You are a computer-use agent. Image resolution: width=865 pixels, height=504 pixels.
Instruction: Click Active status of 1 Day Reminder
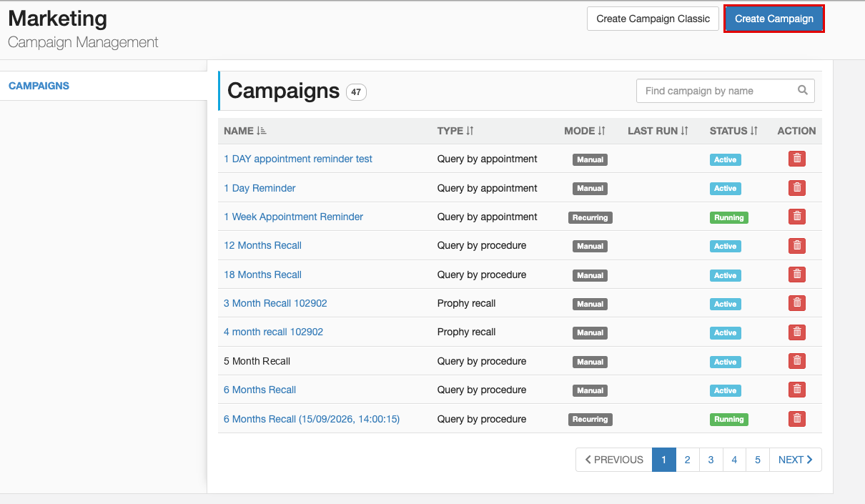click(725, 189)
